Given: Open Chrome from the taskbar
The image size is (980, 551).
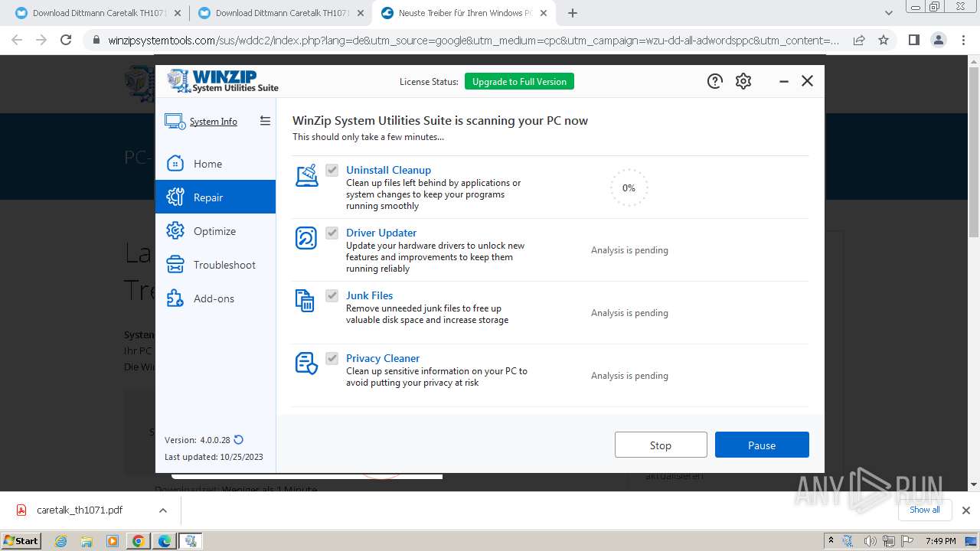Looking at the screenshot, I should (x=139, y=541).
